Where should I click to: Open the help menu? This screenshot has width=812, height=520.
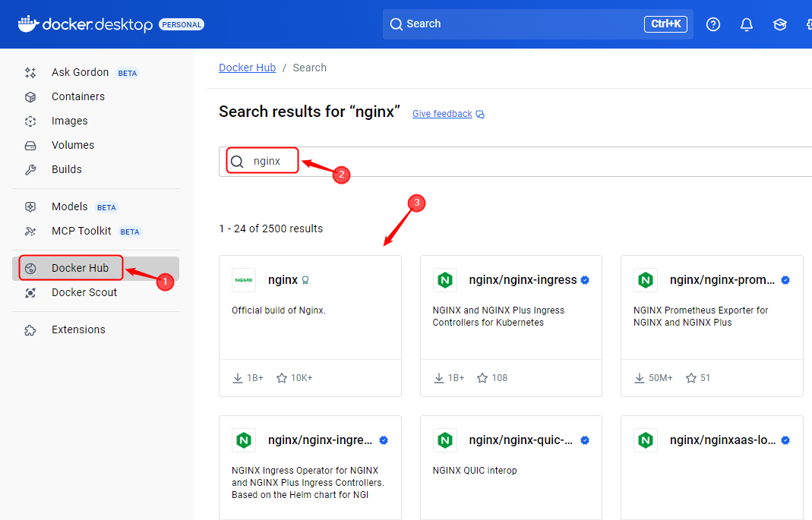tap(712, 24)
